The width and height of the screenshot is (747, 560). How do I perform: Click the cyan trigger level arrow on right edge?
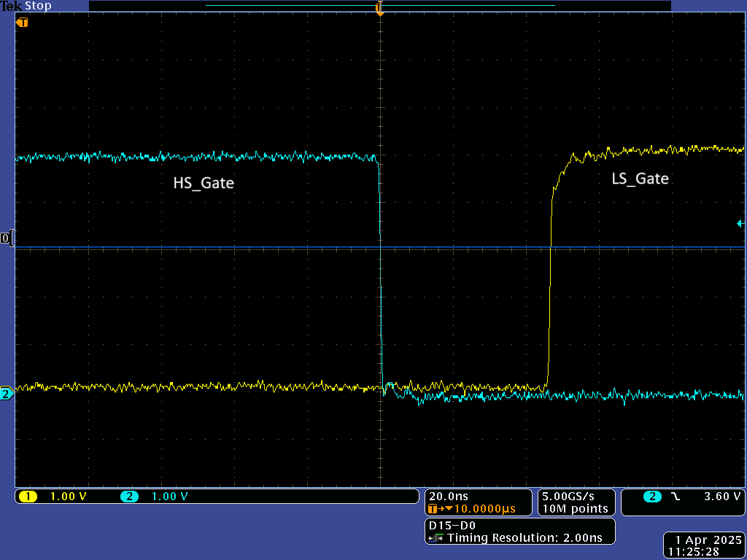coord(742,224)
